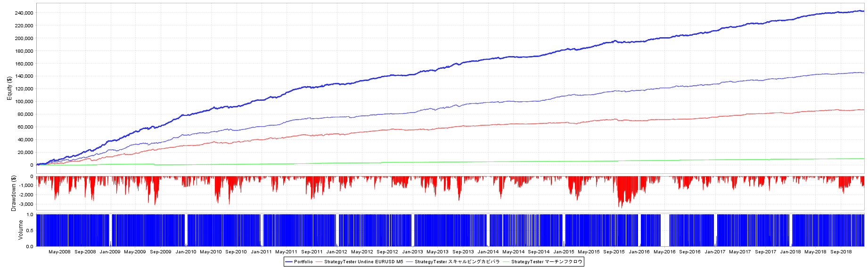Click the Sep-2015 date label
The height and width of the screenshot is (267, 868).
(x=614, y=251)
